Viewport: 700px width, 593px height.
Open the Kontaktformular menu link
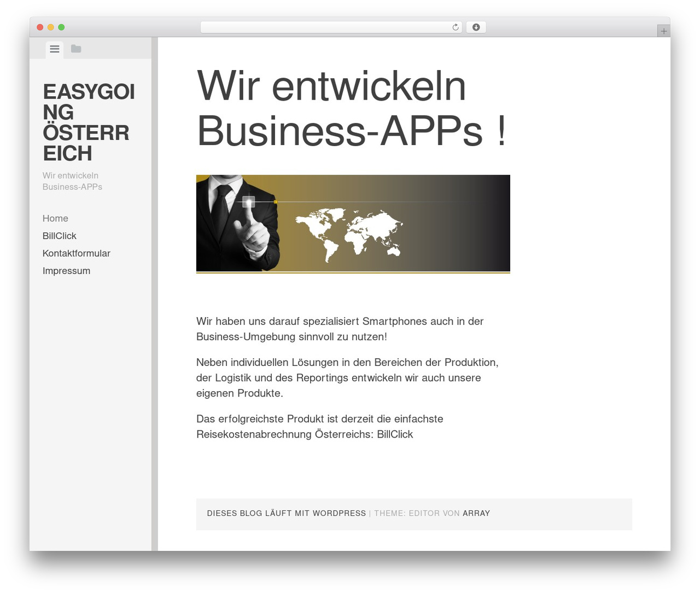pyautogui.click(x=77, y=253)
